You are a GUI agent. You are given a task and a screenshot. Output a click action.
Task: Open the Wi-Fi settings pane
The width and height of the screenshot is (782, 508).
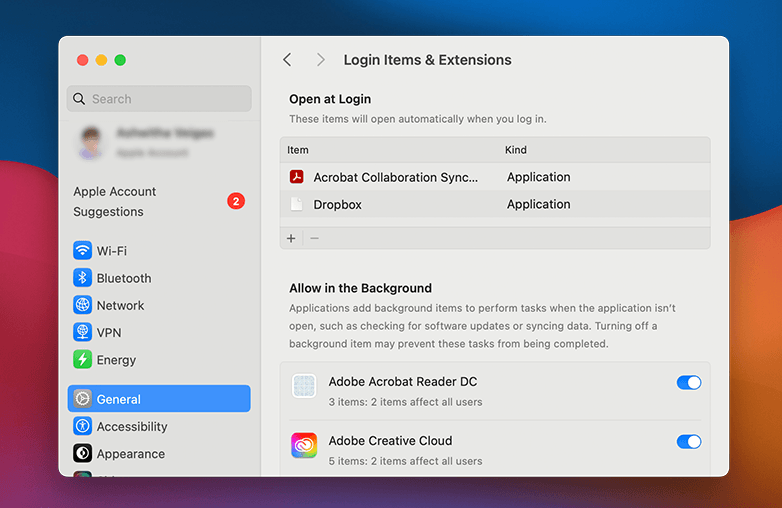[159, 250]
